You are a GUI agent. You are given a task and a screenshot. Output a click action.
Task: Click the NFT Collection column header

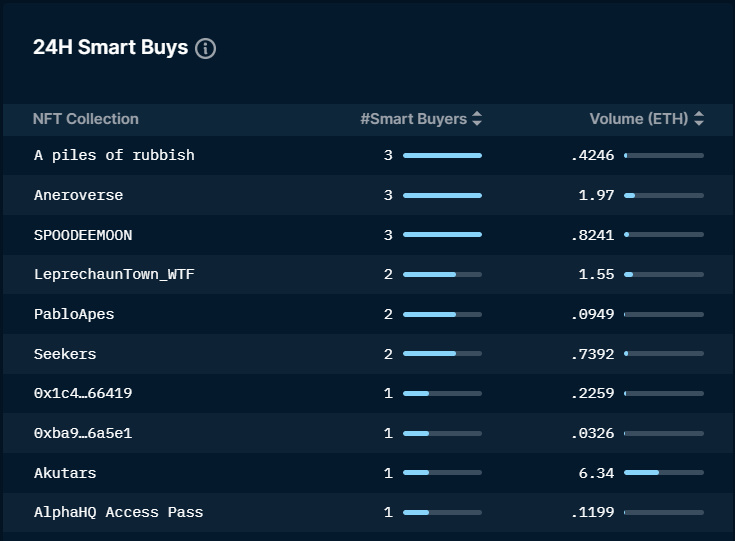point(85,119)
